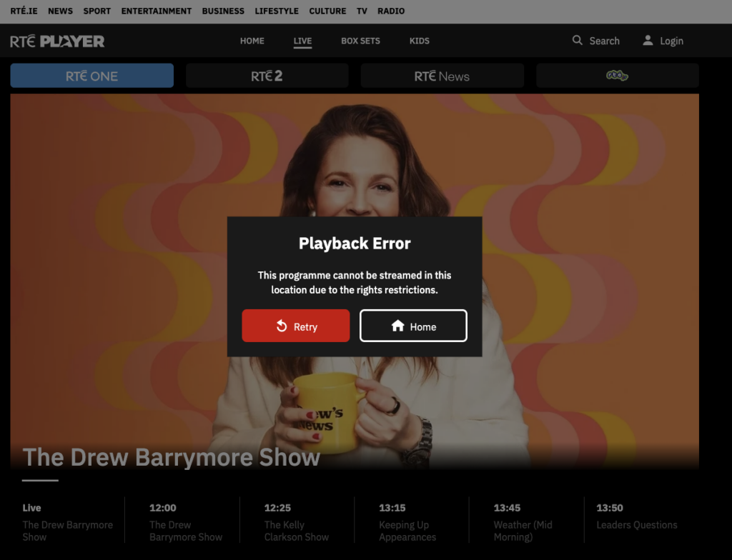Viewport: 732px width, 560px height.
Task: Click the search magnifier icon
Action: tap(578, 40)
